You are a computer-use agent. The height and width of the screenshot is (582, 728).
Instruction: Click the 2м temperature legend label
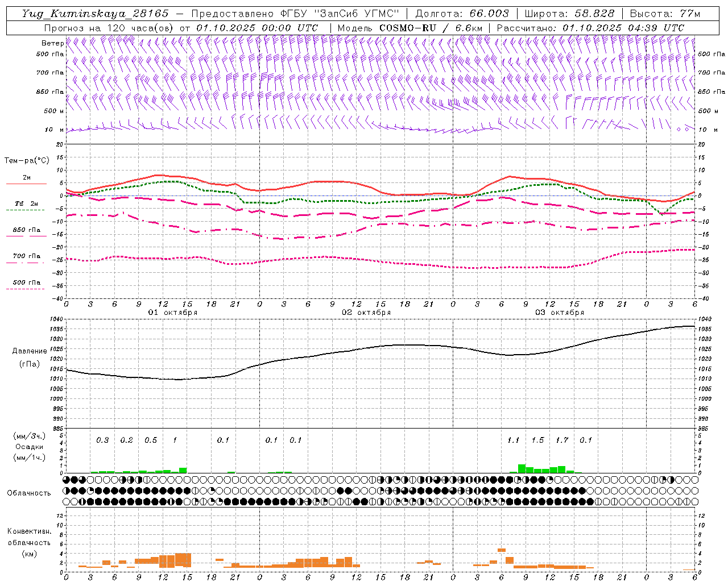click(x=27, y=177)
